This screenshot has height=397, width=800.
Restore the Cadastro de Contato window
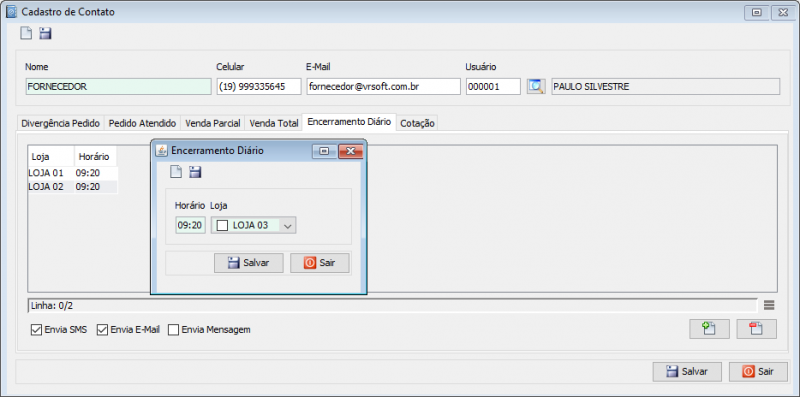[757, 13]
